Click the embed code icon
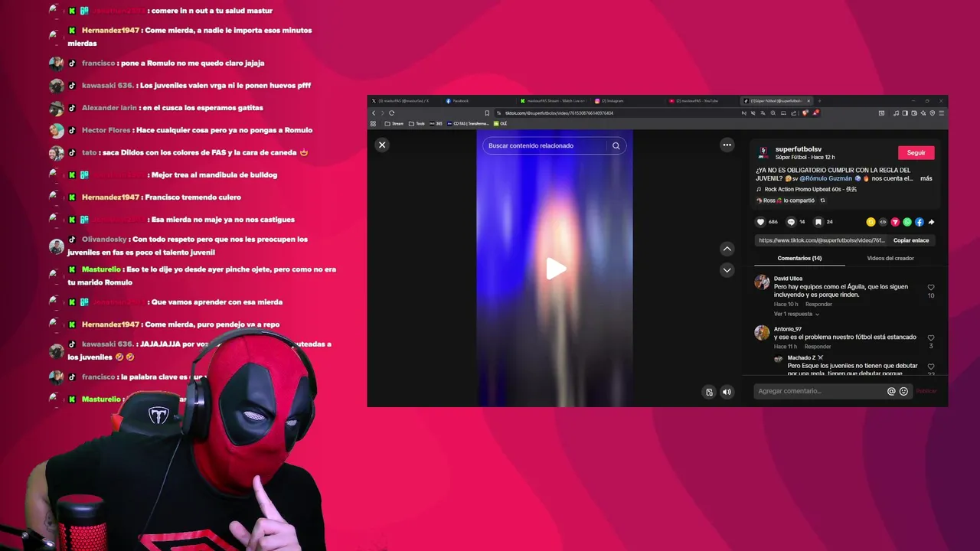 (x=883, y=222)
